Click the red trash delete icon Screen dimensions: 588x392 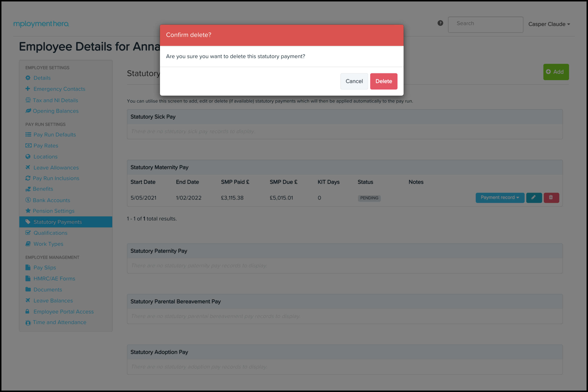tap(551, 197)
